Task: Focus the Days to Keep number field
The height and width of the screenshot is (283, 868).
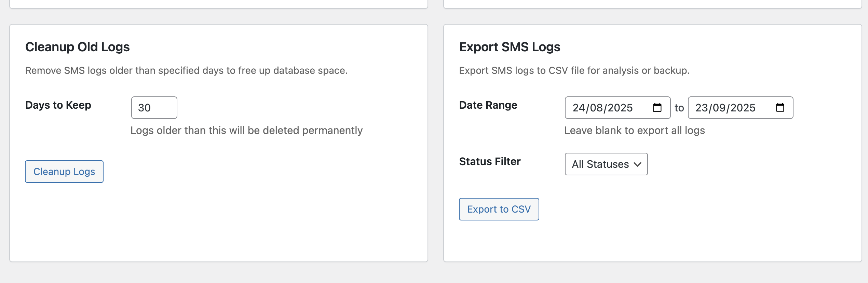Action: click(x=154, y=108)
